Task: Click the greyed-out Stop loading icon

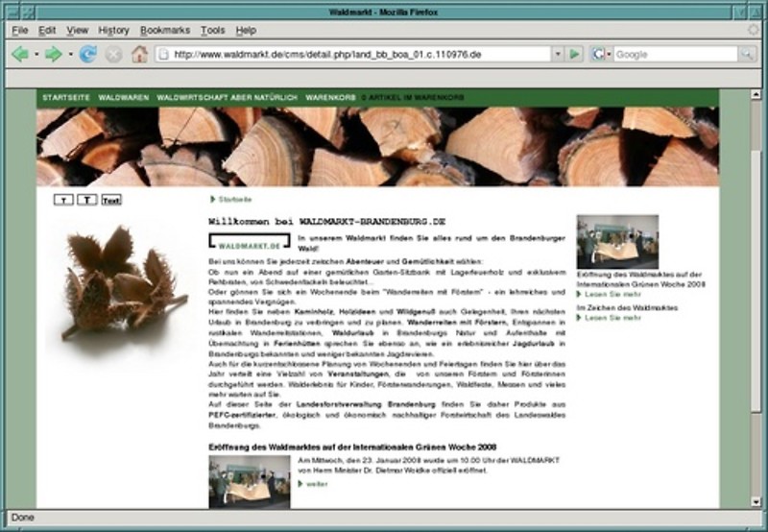Action: pyautogui.click(x=113, y=55)
